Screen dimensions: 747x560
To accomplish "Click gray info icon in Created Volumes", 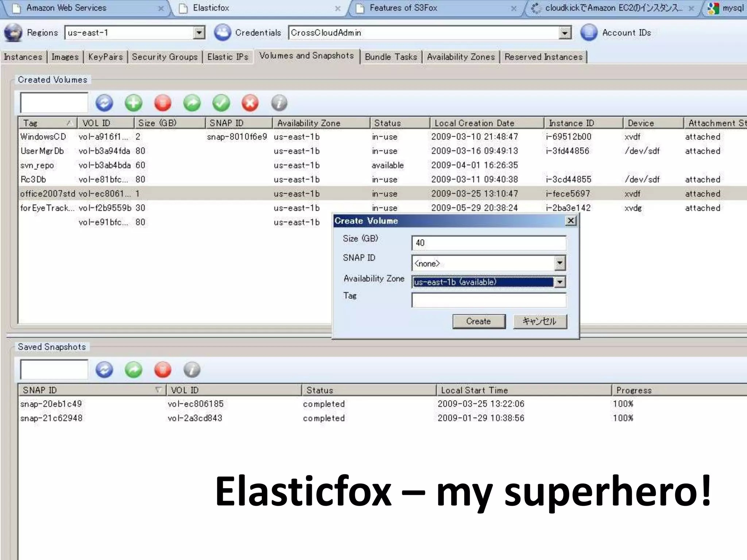I will [x=279, y=103].
